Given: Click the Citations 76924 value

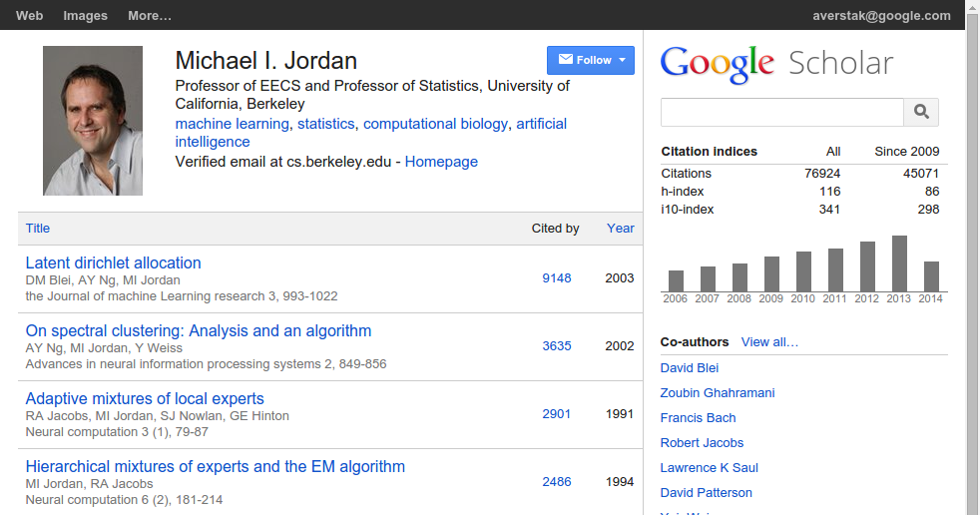Looking at the screenshot, I should tap(822, 173).
